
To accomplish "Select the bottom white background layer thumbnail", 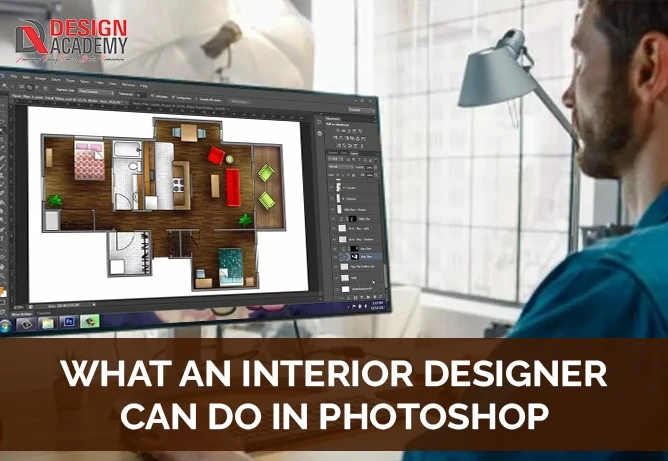I will pos(346,289).
